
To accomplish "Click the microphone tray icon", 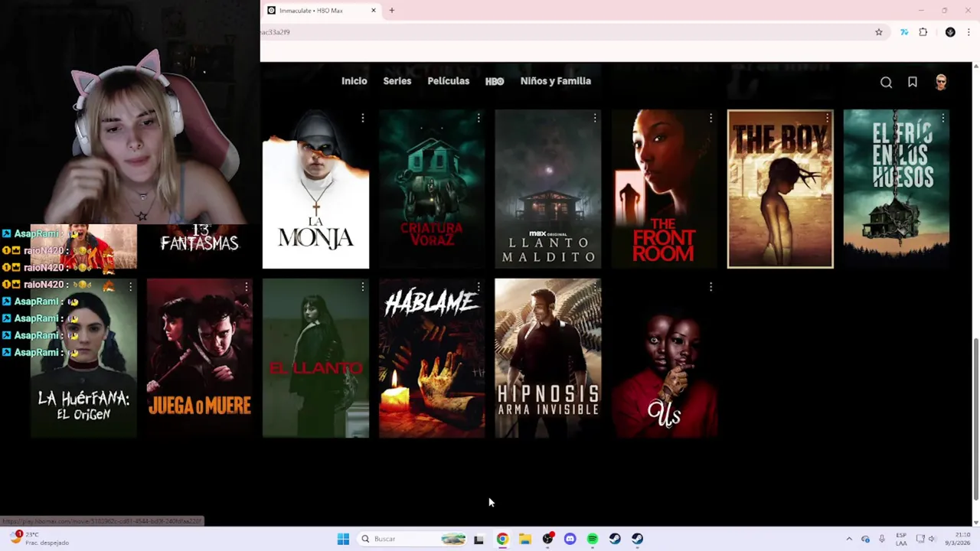I will [882, 539].
